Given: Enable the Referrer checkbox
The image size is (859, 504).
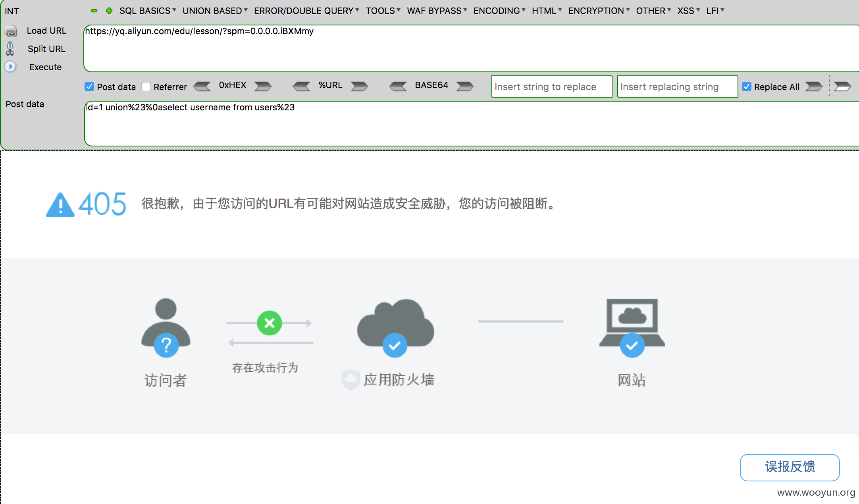Looking at the screenshot, I should 146,87.
